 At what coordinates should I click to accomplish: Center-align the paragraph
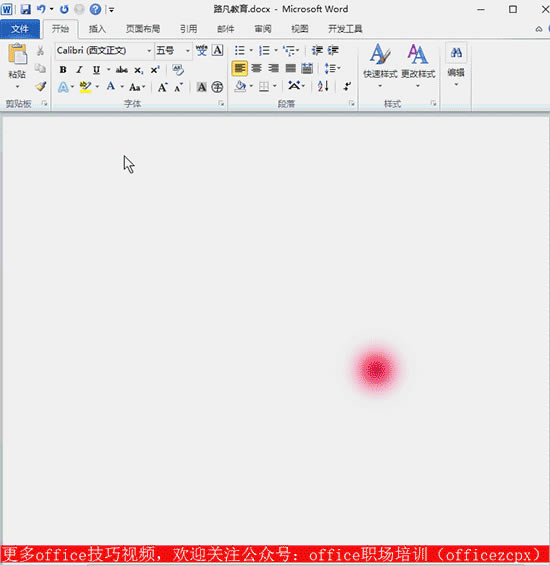tap(256, 68)
